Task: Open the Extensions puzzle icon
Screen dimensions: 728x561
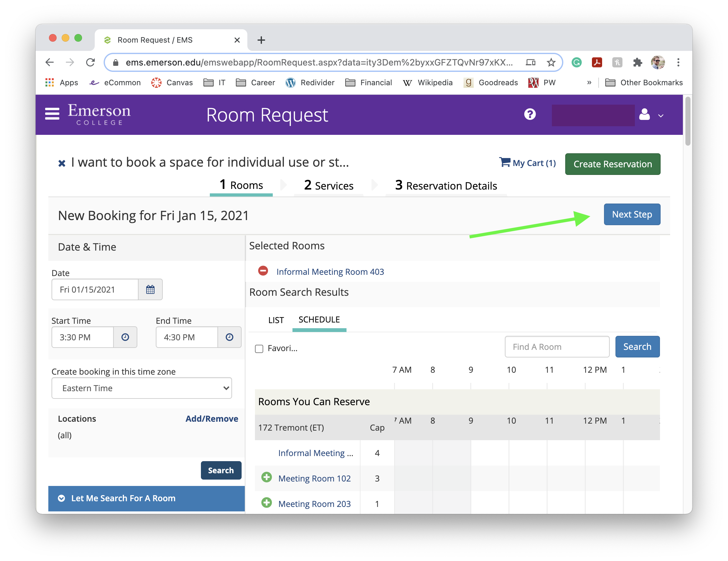Action: (x=637, y=62)
